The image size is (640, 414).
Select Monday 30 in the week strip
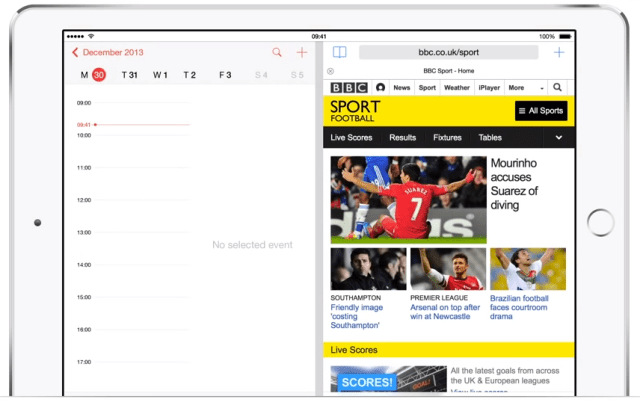point(93,75)
